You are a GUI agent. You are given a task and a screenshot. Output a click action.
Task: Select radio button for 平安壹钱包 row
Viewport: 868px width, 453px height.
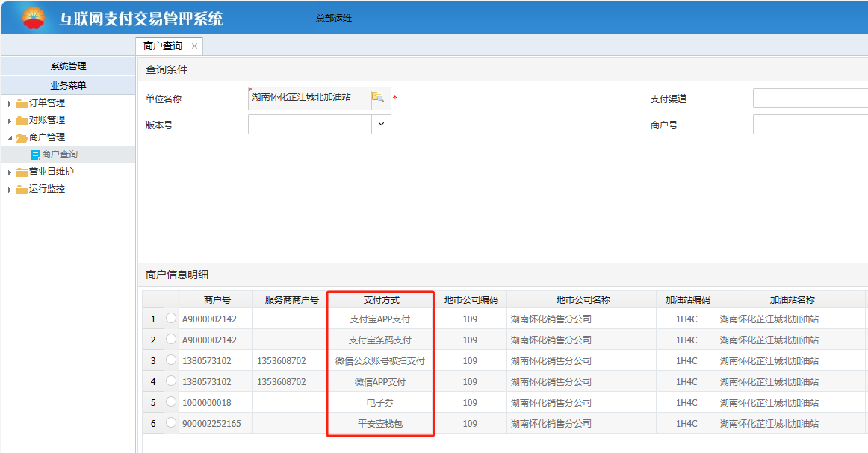171,423
